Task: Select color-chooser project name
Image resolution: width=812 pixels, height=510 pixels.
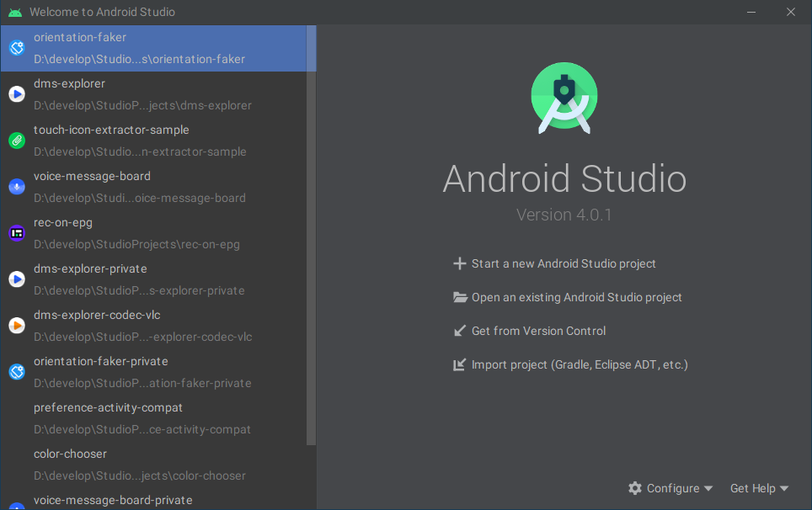Action: (71, 454)
